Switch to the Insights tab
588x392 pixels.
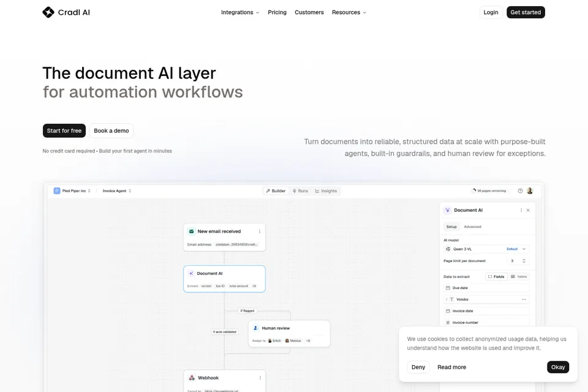point(326,191)
